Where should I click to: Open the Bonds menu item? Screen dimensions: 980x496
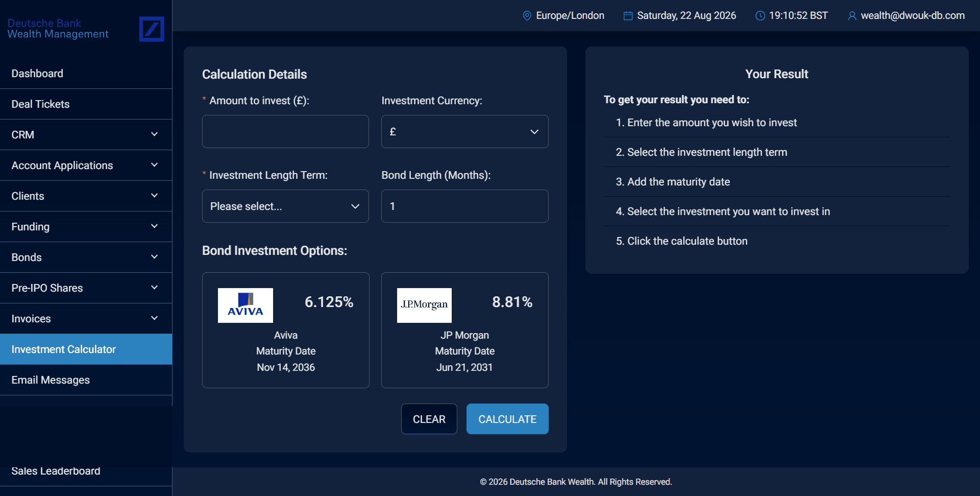(86, 257)
